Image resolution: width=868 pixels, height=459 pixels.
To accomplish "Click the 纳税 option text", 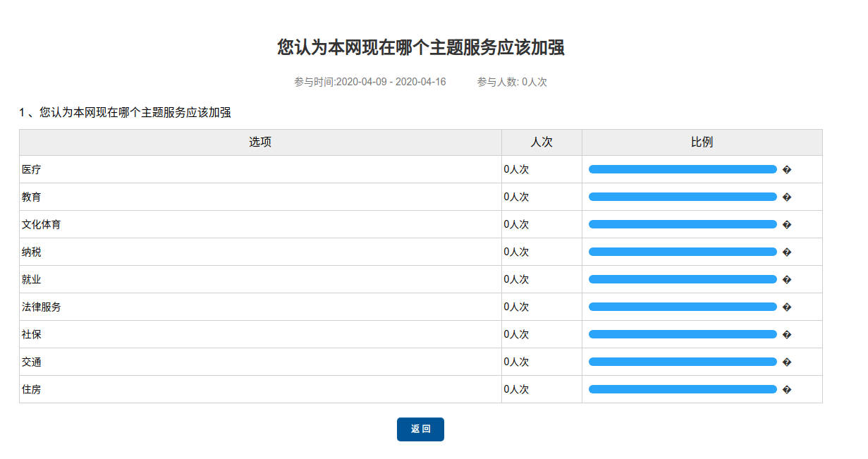I will coord(31,252).
